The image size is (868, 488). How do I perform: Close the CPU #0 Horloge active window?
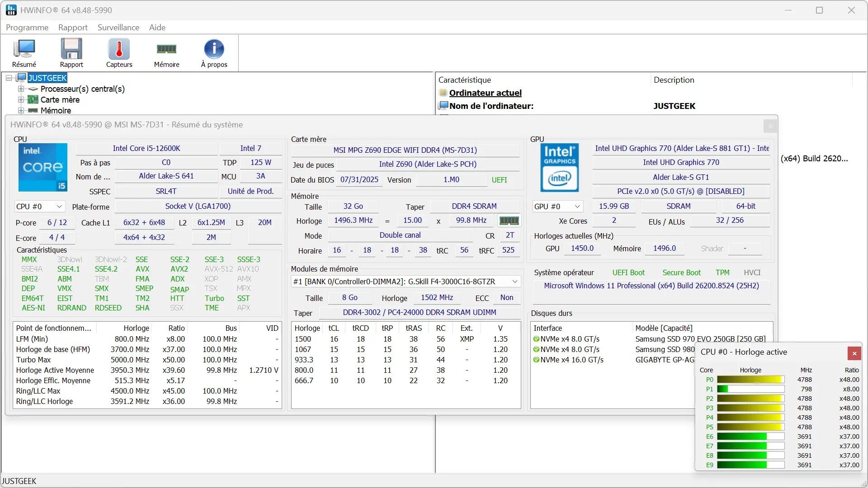pyautogui.click(x=854, y=353)
